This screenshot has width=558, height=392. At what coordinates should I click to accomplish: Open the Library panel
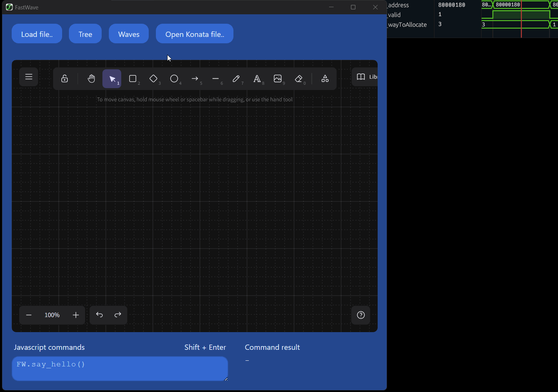coord(365,77)
